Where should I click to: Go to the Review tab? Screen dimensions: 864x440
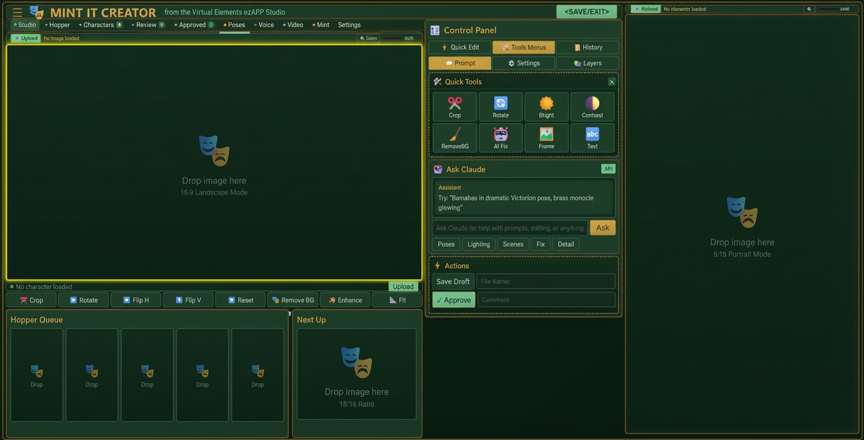point(148,25)
